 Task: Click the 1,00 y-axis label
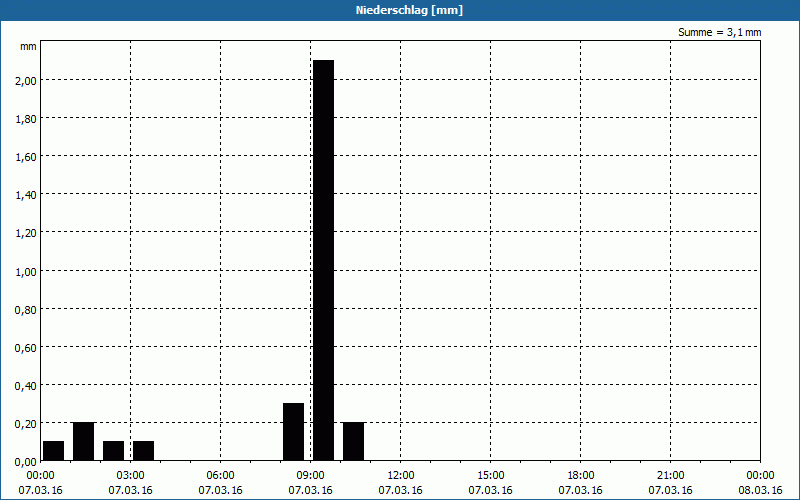point(26,271)
